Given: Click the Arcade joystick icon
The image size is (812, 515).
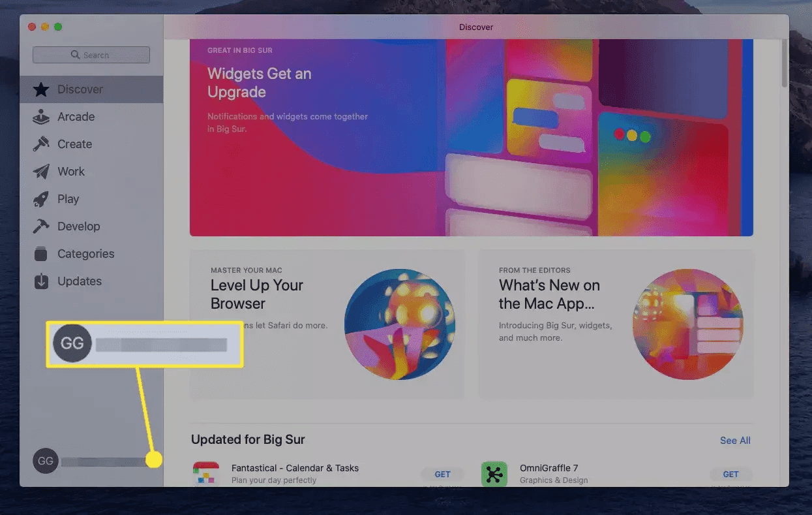Looking at the screenshot, I should tap(41, 117).
